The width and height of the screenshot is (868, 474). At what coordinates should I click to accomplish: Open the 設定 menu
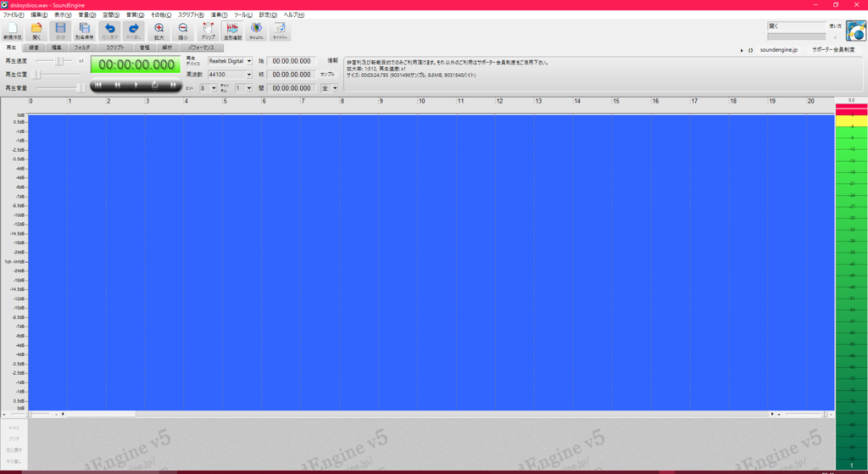coord(268,15)
